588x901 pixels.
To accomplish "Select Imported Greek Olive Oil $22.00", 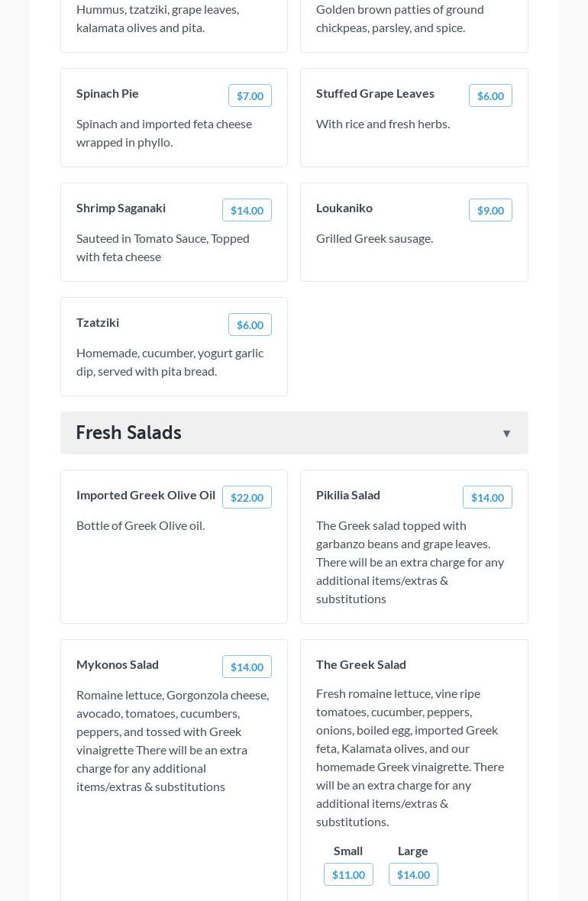I will click(247, 497).
